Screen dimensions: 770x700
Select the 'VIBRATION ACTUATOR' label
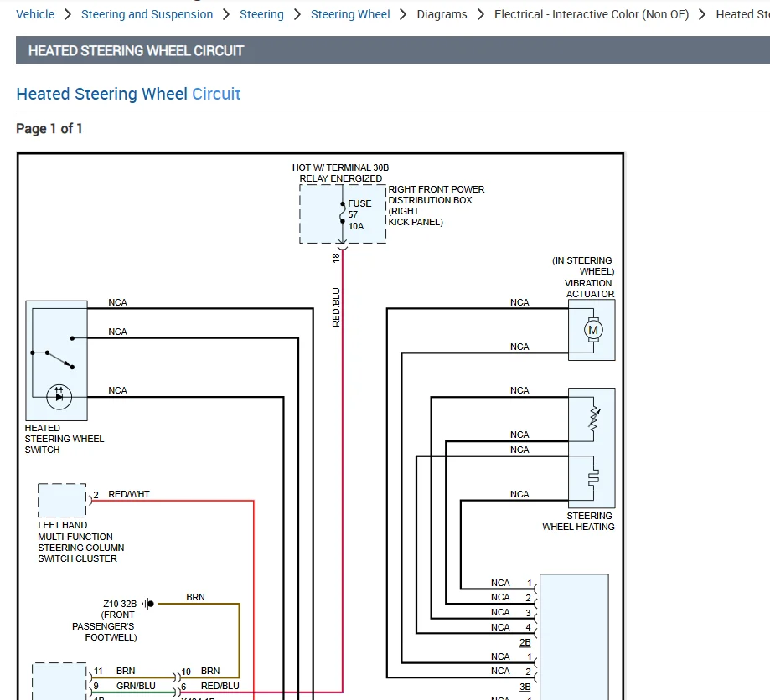pos(589,289)
